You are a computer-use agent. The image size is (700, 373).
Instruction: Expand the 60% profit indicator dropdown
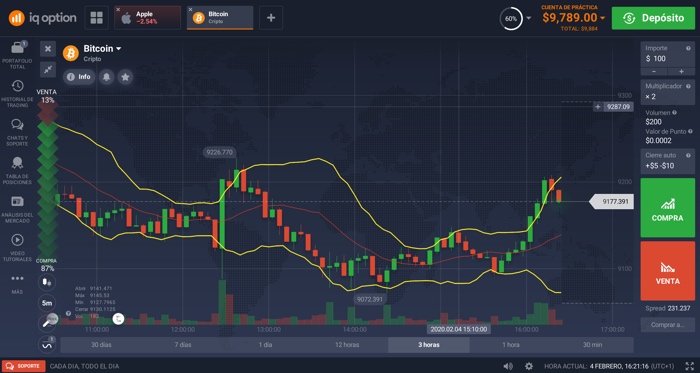click(529, 18)
